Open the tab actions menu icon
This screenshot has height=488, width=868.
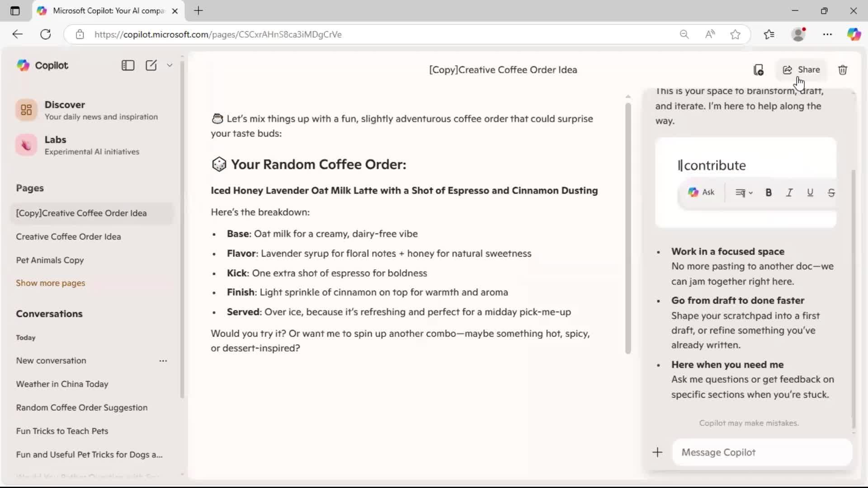click(15, 11)
